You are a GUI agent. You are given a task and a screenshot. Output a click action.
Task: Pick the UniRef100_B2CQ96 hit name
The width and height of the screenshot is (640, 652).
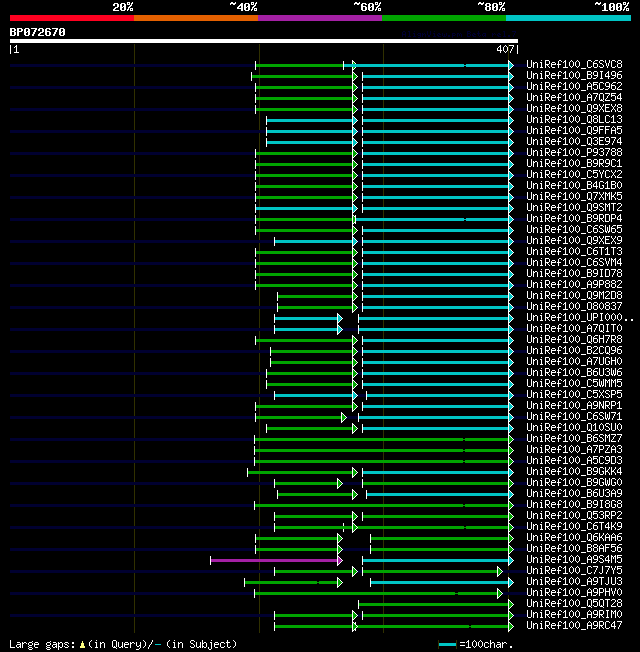pyautogui.click(x=574, y=351)
